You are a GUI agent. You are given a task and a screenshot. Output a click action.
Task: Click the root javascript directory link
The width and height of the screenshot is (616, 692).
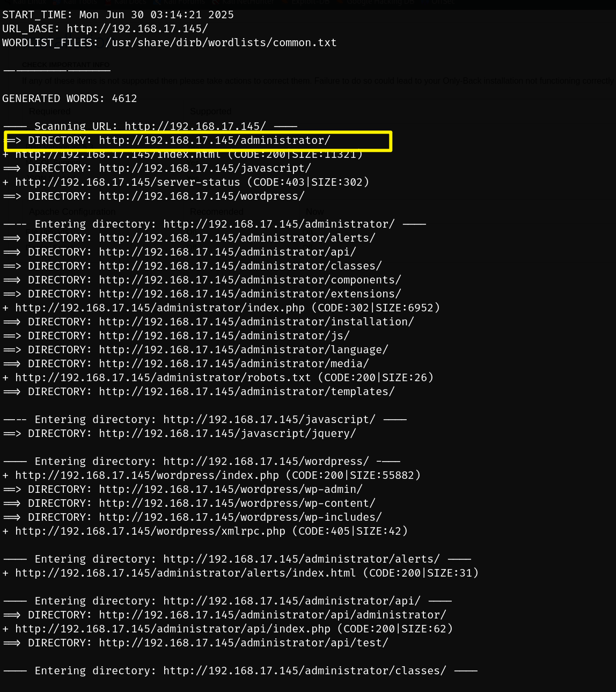tap(204, 169)
